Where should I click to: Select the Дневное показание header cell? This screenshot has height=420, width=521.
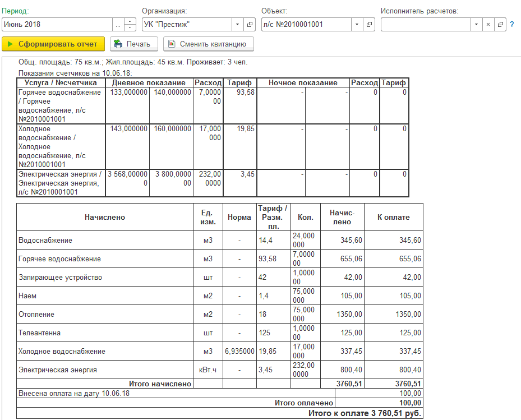point(149,82)
